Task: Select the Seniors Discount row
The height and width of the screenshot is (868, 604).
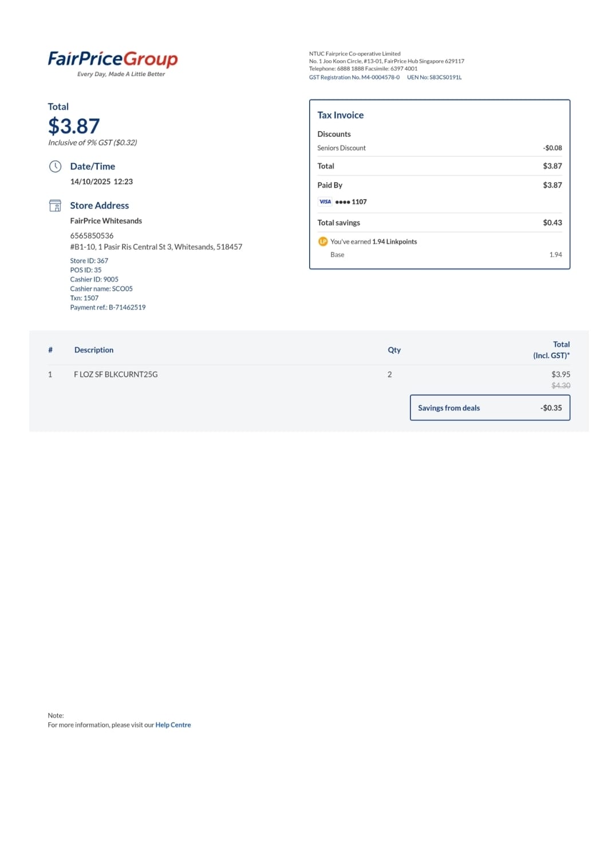Action: click(x=440, y=148)
